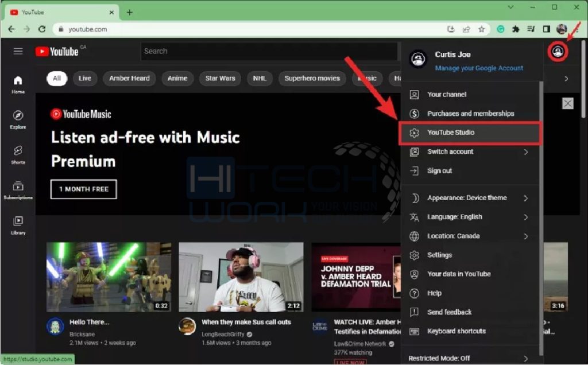Click the browser back arrow

tap(11, 29)
